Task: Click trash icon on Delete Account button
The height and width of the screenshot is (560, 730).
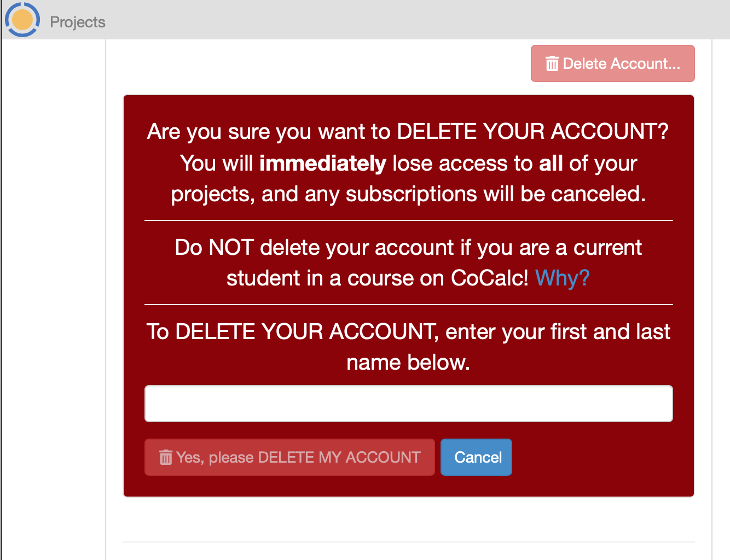Action: [552, 64]
